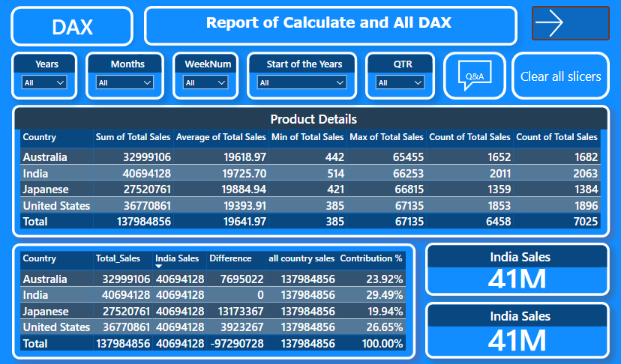Click the 26.65% contribution for United States

(x=384, y=327)
